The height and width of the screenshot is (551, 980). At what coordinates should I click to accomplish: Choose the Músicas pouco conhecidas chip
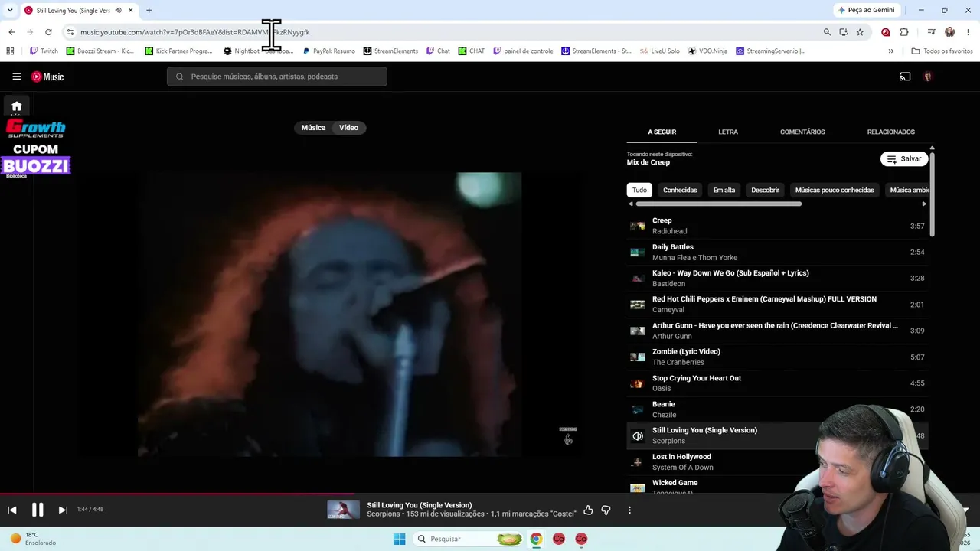(x=835, y=190)
